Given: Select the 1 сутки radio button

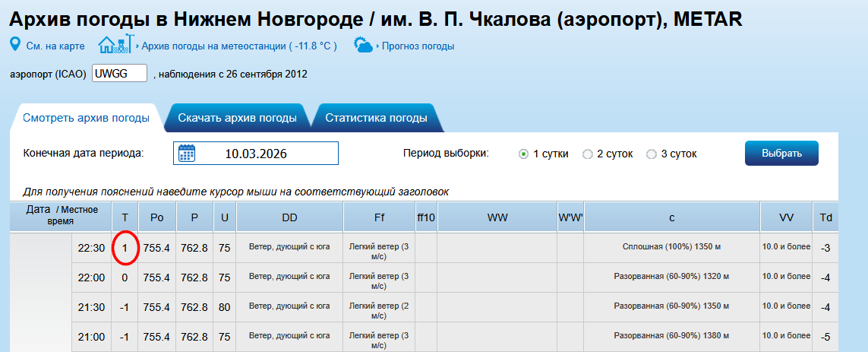Looking at the screenshot, I should pyautogui.click(x=523, y=154).
